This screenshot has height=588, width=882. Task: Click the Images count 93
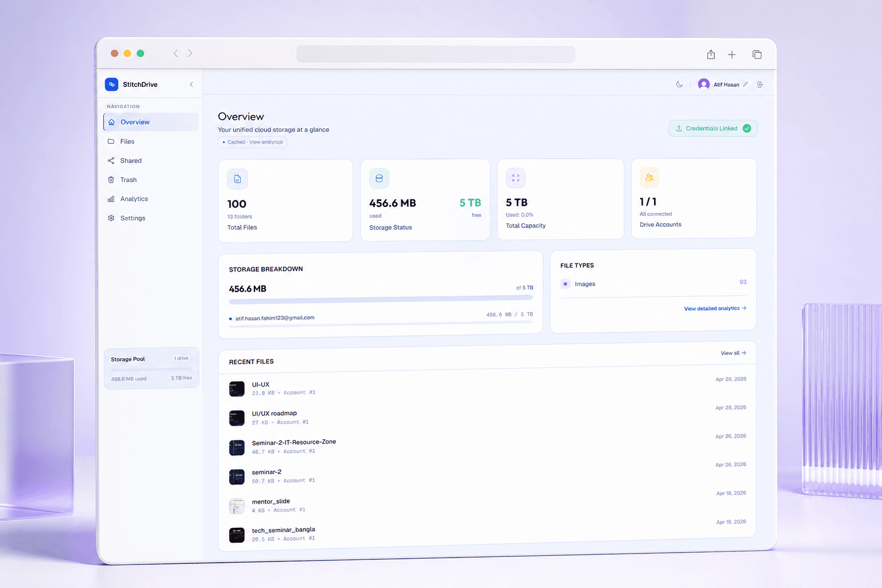pos(743,282)
